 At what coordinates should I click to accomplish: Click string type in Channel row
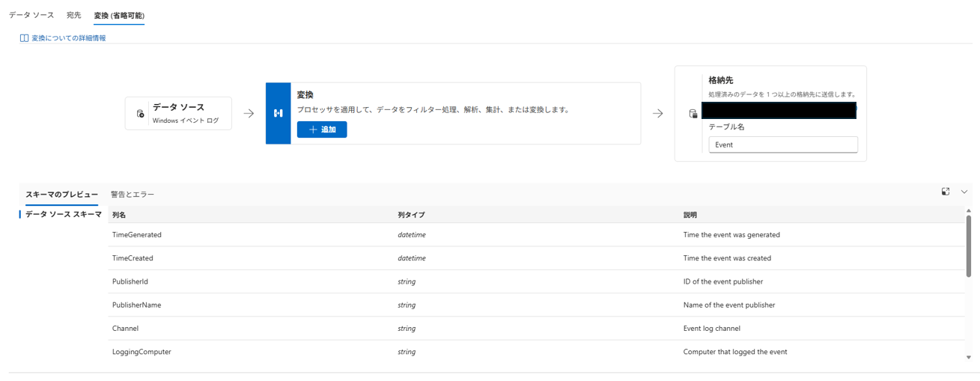coord(407,328)
